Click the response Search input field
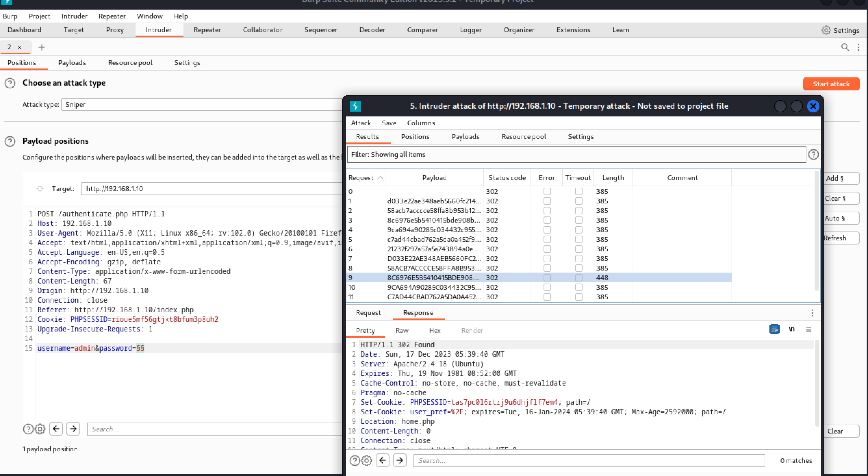Screen dimensions: 868x476 [589, 461]
